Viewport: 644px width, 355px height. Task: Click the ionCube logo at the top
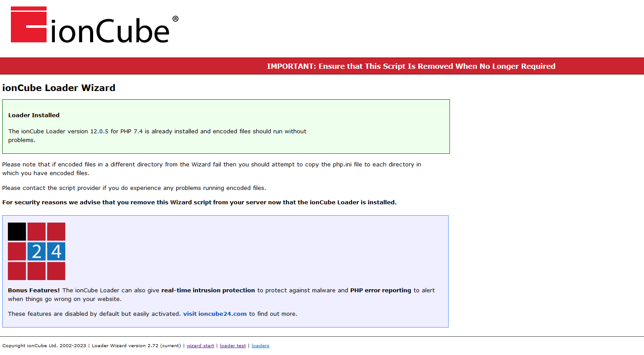tap(94, 25)
